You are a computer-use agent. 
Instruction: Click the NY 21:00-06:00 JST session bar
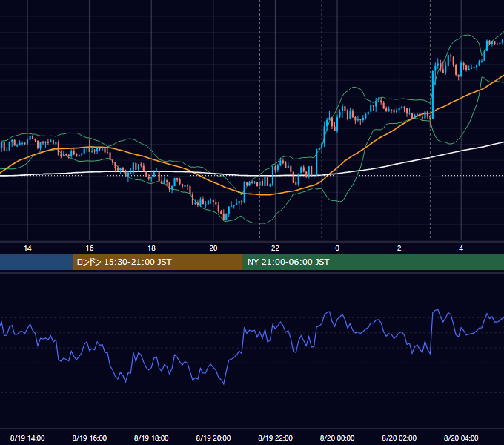point(373,262)
